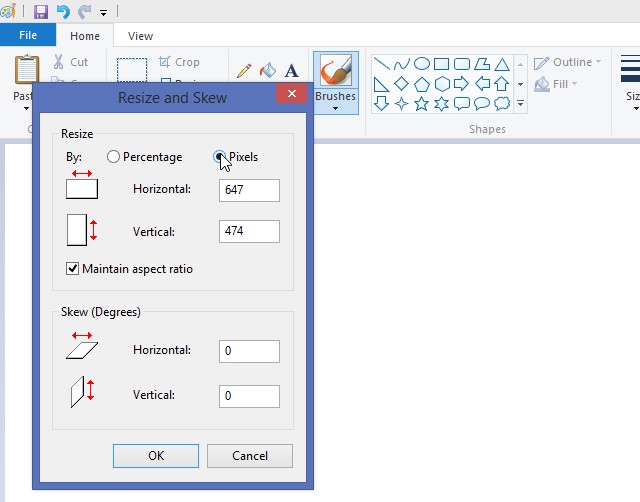The width and height of the screenshot is (640, 502).
Task: Select the Diamond shape
Action: (402, 84)
